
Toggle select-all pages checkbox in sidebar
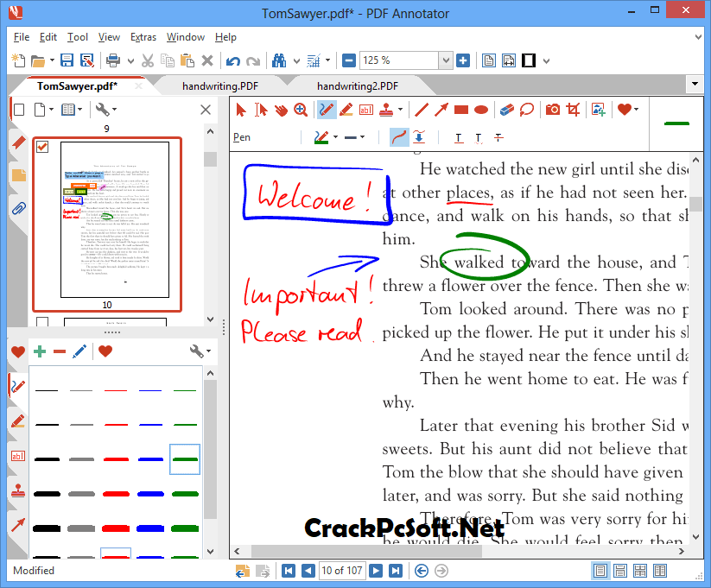coord(19,110)
